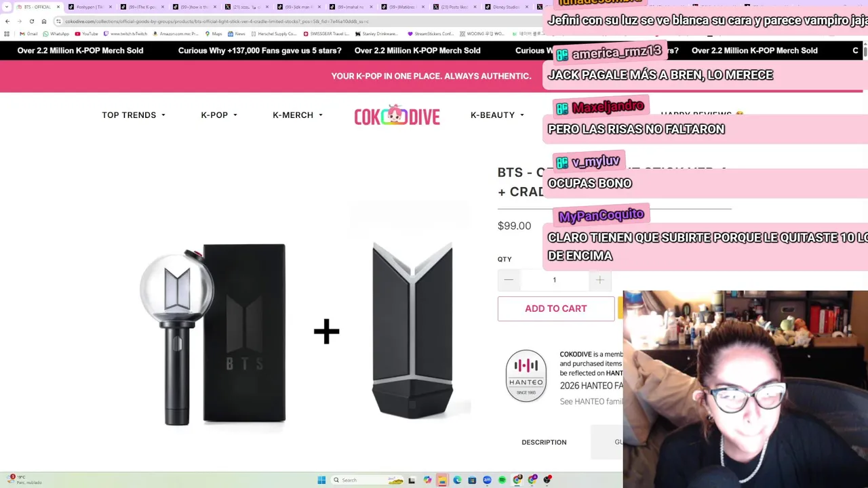Viewport: 868px width, 488px height.
Task: Expand the K-POP menu
Action: [219, 115]
